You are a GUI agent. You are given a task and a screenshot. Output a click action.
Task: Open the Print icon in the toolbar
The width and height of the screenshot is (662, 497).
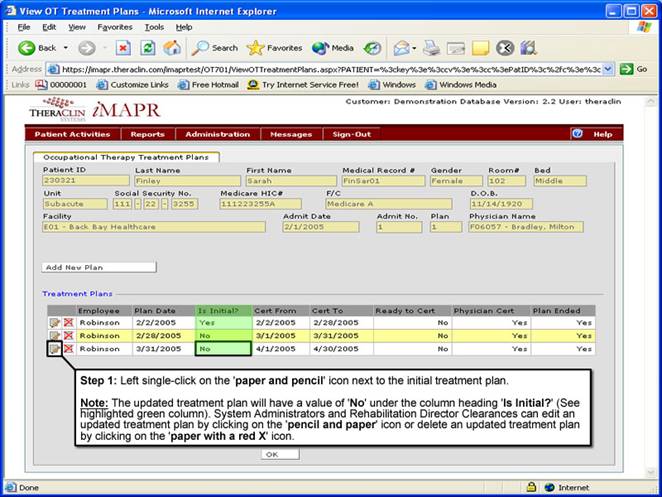(x=431, y=47)
